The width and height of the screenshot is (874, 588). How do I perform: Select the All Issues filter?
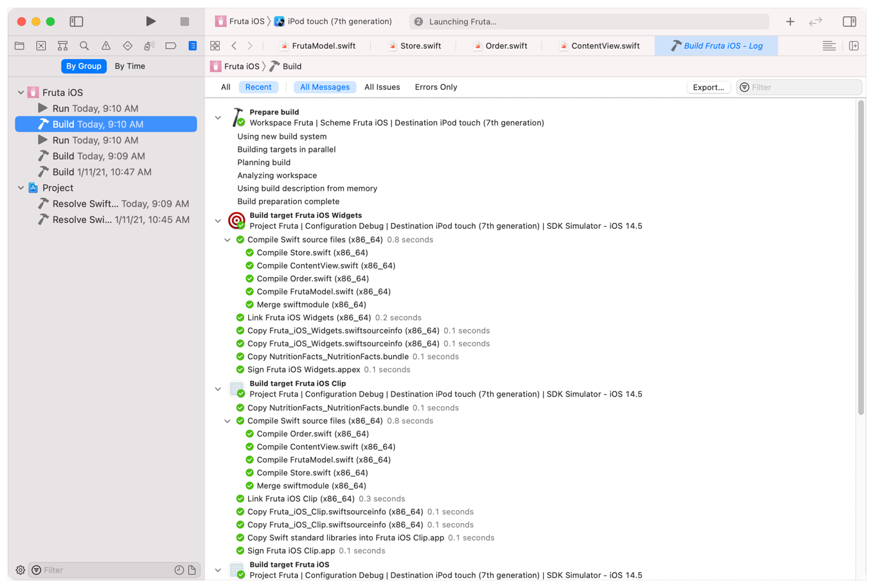(382, 87)
